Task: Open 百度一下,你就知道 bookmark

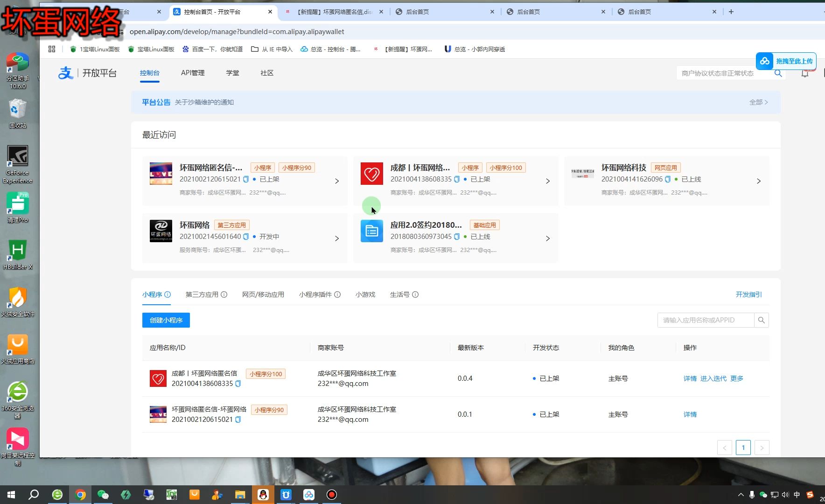Action: pos(212,49)
